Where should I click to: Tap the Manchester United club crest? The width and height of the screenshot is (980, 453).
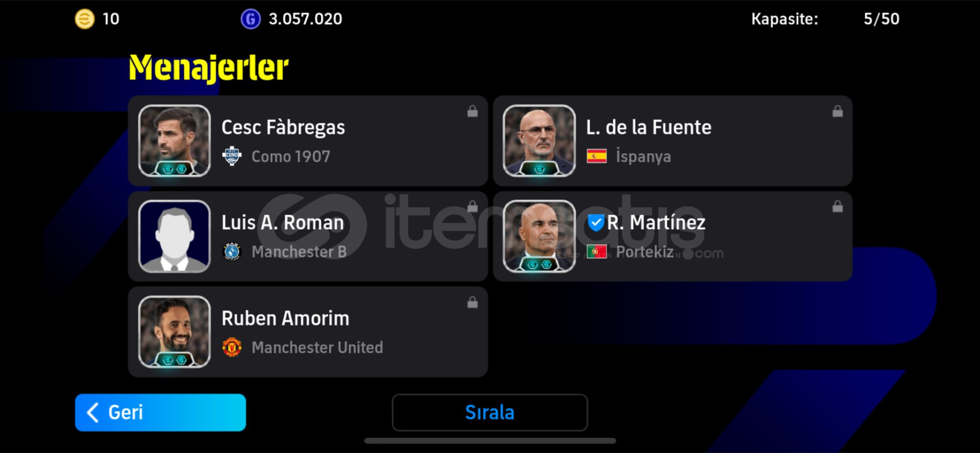(232, 347)
